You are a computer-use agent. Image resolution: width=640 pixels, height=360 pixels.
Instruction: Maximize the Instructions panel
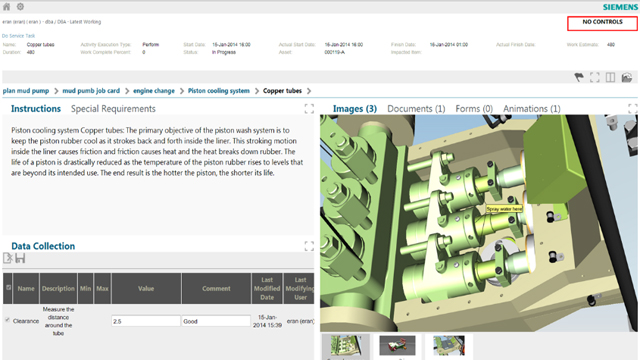pos(309,109)
